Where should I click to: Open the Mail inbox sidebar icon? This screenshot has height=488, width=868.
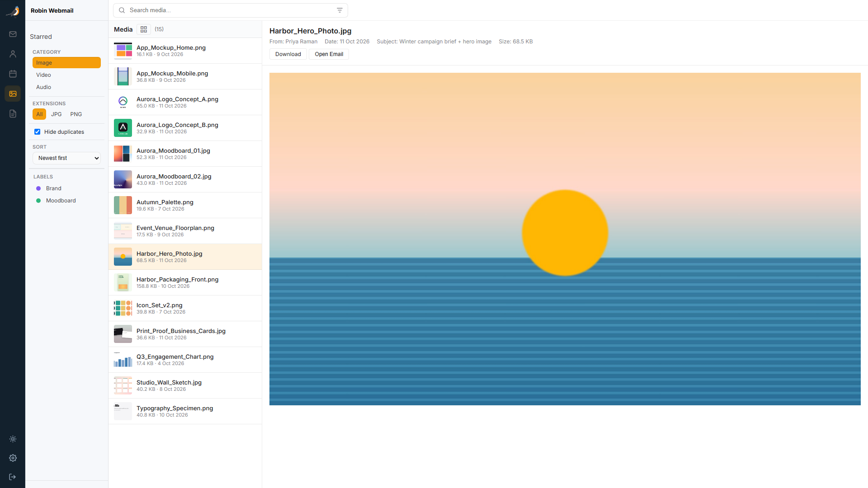[13, 34]
